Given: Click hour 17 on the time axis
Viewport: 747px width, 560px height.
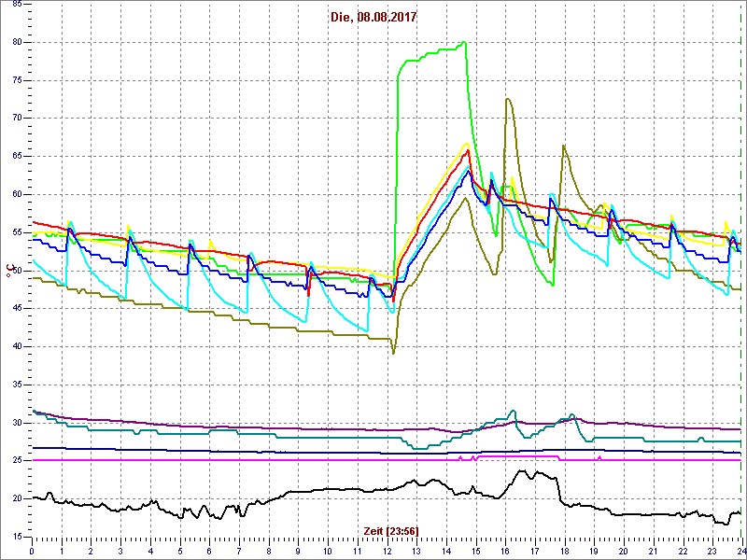Looking at the screenshot, I should [x=534, y=551].
